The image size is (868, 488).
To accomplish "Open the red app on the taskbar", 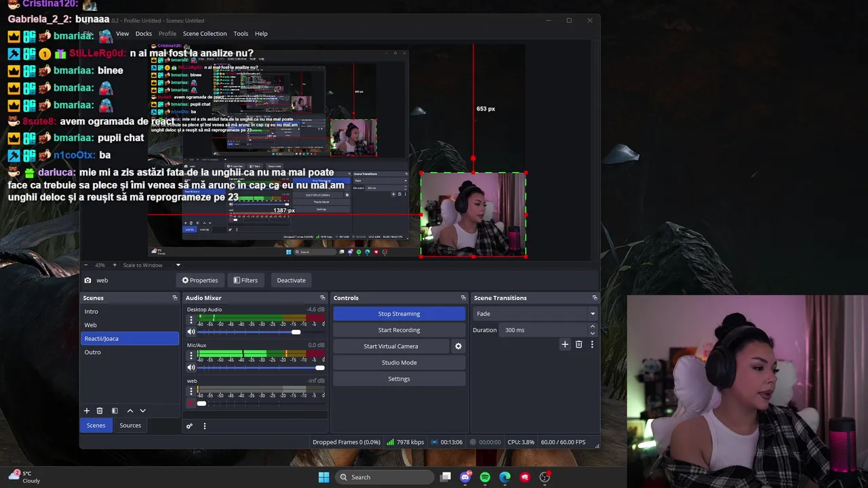I will (525, 477).
